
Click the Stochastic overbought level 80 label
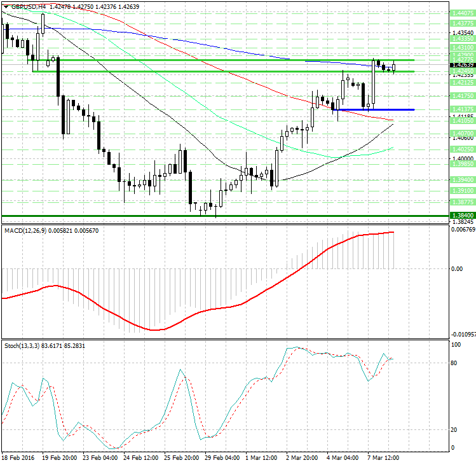tap(454, 363)
